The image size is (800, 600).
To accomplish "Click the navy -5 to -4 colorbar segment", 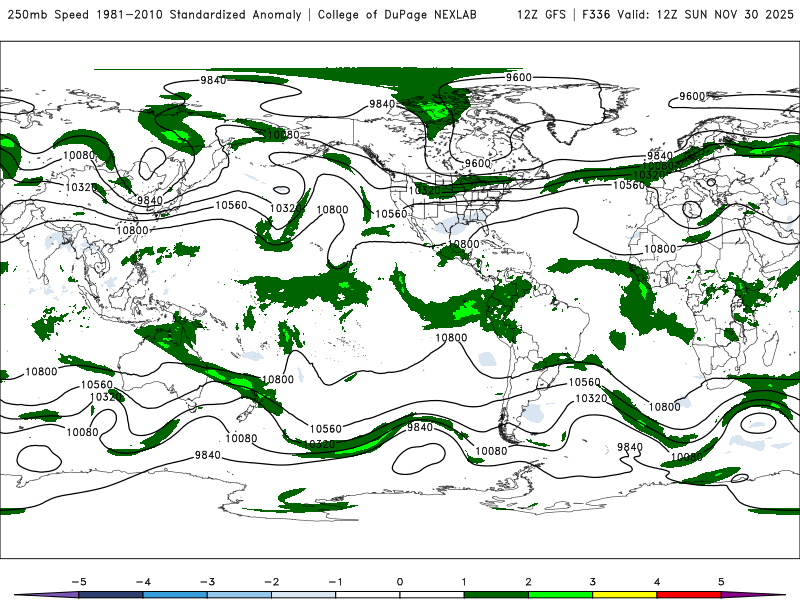I will point(111,595).
